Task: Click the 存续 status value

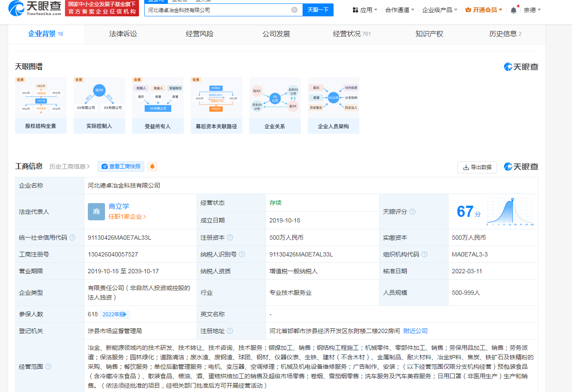Action: pyautogui.click(x=275, y=203)
